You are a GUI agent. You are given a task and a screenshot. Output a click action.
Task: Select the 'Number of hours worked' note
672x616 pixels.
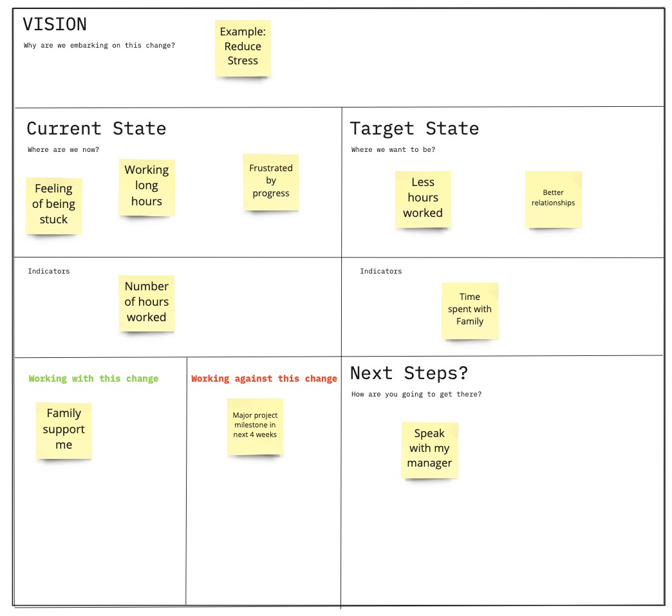(x=147, y=303)
